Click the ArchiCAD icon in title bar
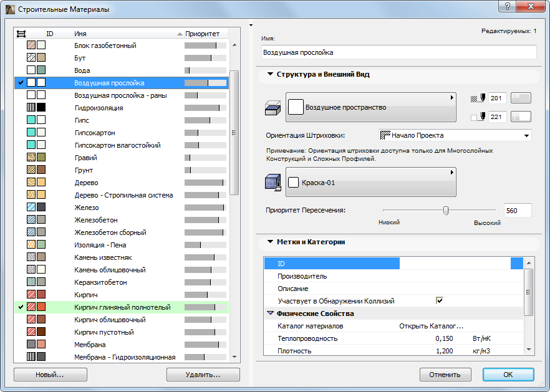 [10, 9]
